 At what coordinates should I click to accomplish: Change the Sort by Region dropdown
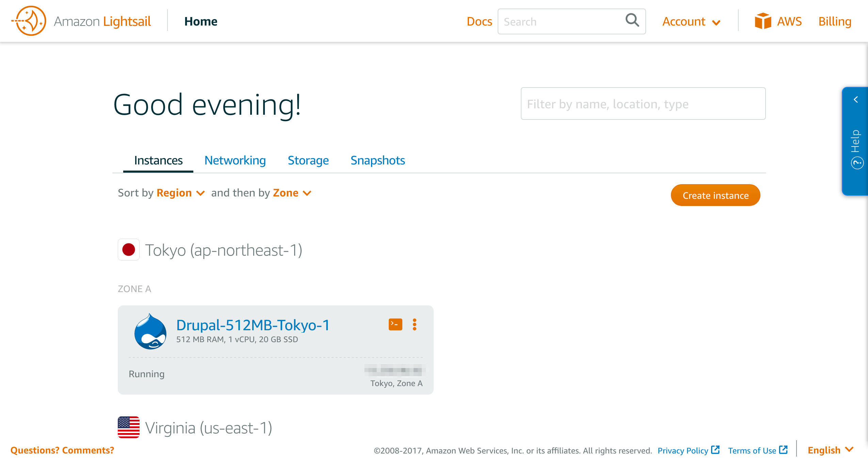tap(180, 193)
